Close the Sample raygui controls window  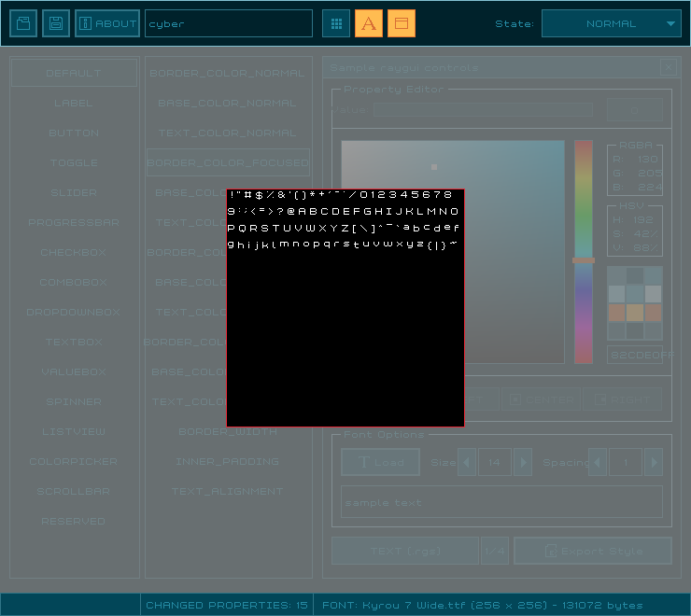[668, 67]
